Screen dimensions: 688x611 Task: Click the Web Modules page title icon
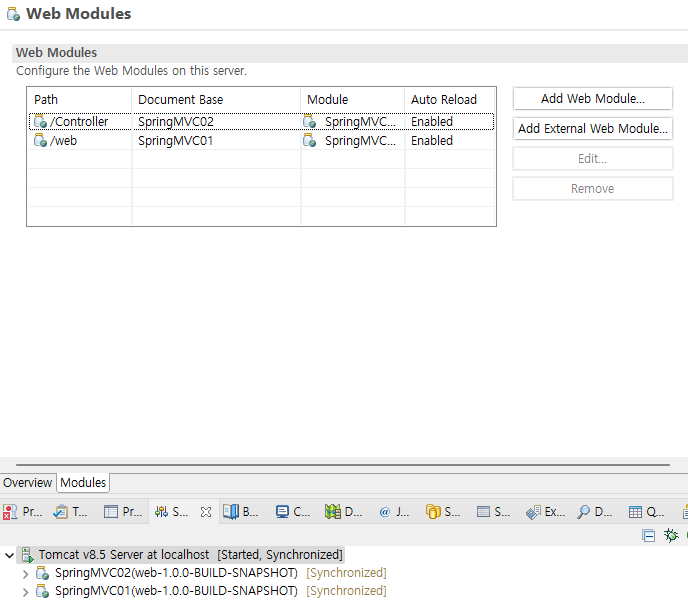click(13, 14)
